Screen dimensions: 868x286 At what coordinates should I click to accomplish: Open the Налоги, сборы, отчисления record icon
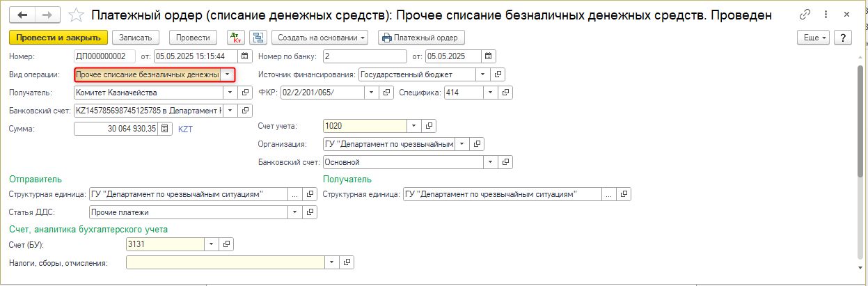pyautogui.click(x=347, y=262)
